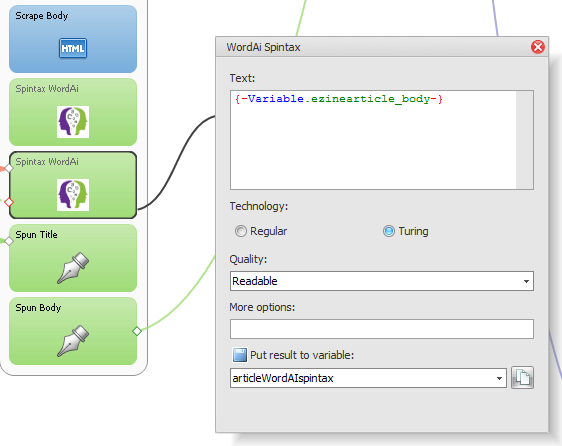Select the Scrape Body block title

pos(42,16)
